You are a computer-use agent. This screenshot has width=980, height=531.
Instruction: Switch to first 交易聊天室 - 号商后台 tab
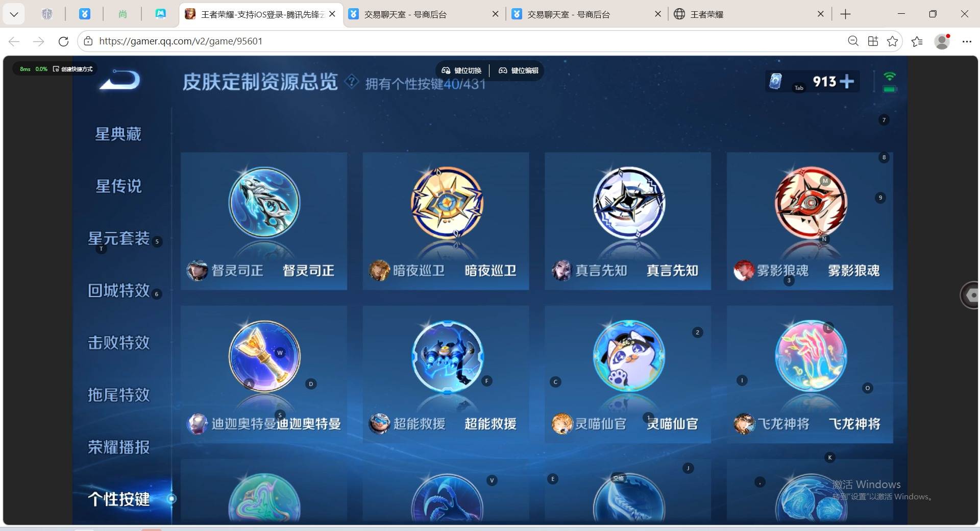[x=424, y=14]
